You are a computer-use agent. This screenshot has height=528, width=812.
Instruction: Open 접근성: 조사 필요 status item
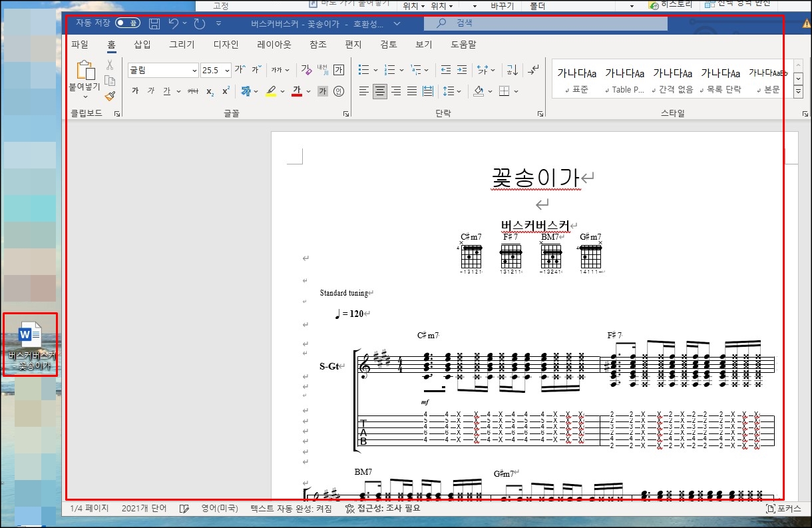click(383, 508)
